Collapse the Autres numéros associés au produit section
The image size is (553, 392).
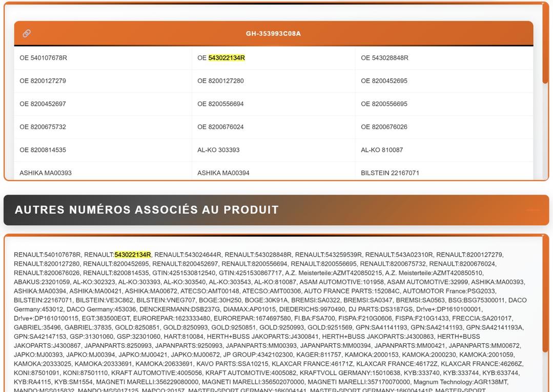coord(533,210)
